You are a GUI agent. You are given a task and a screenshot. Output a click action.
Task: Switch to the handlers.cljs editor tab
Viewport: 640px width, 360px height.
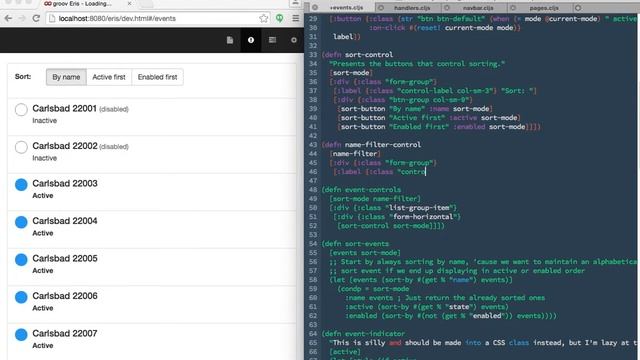412,7
